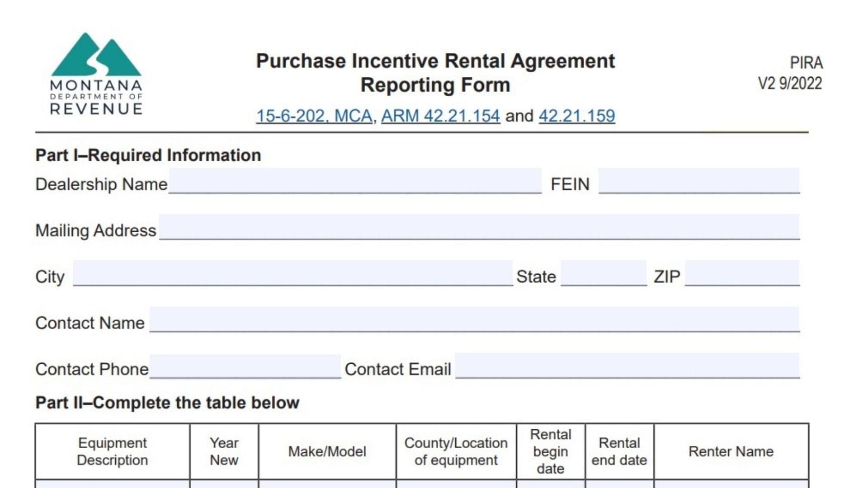This screenshot has height=488, width=868.
Task: Click the Year New column header
Action: 224,451
